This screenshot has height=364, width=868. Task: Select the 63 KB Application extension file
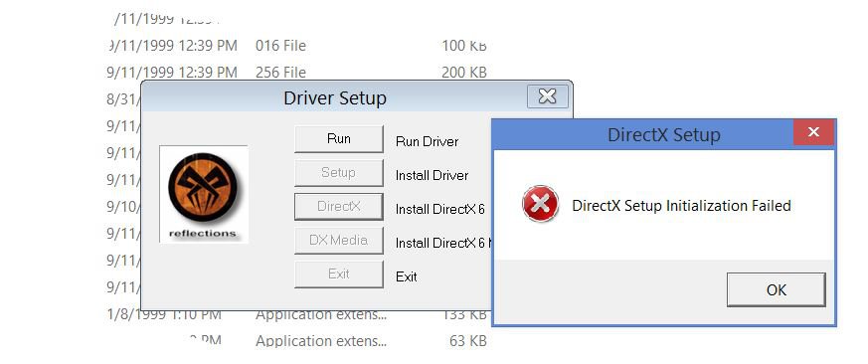296,341
